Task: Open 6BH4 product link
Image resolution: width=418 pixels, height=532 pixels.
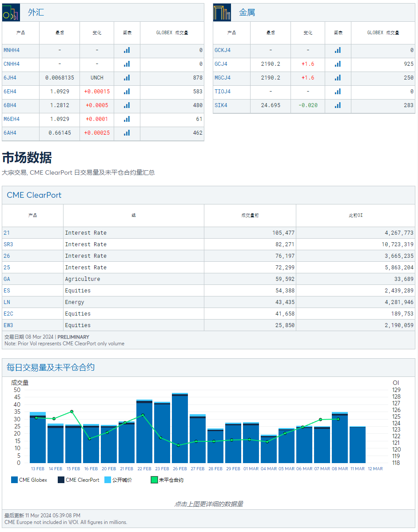Action: (10, 105)
